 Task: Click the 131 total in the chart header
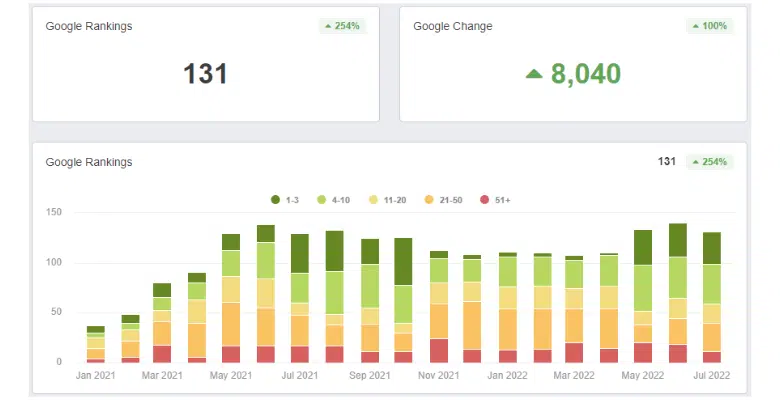667,162
